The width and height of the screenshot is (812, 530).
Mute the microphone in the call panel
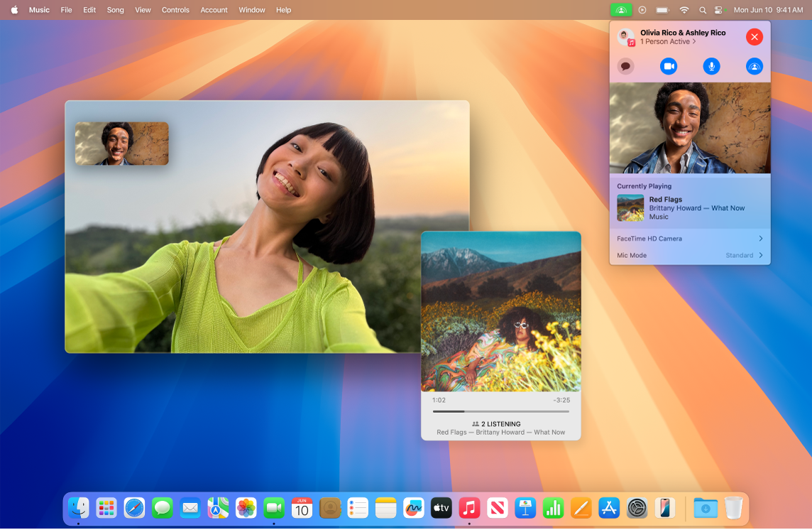tap(711, 66)
